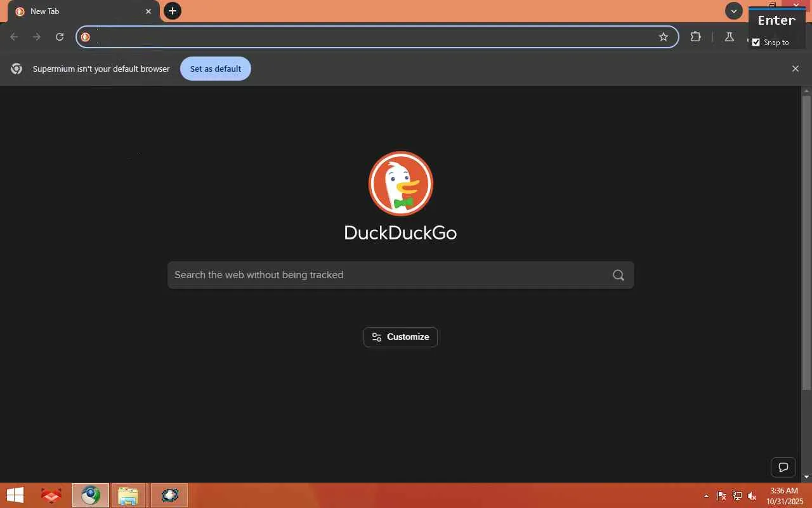This screenshot has height=508, width=812.
Task: Click the DuckDuckGo icon in the address bar
Action: coord(85,37)
